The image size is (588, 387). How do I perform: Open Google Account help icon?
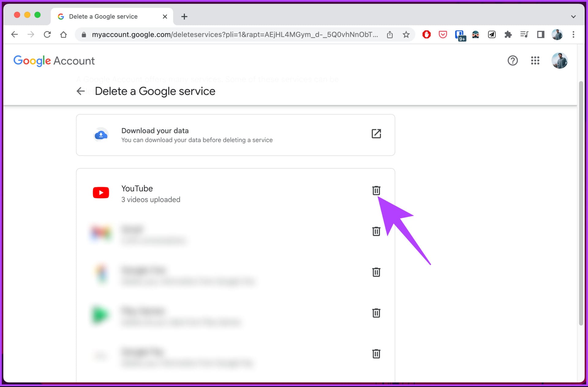512,61
